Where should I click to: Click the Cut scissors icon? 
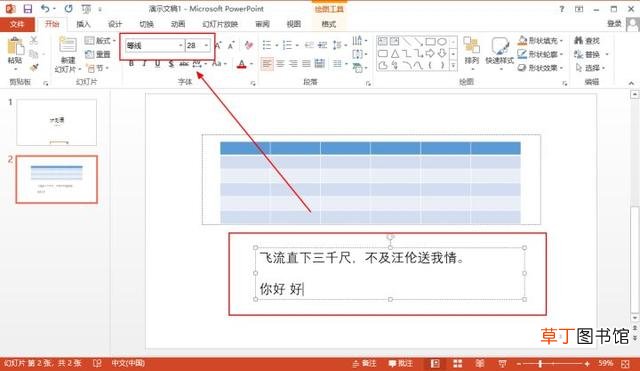click(34, 40)
